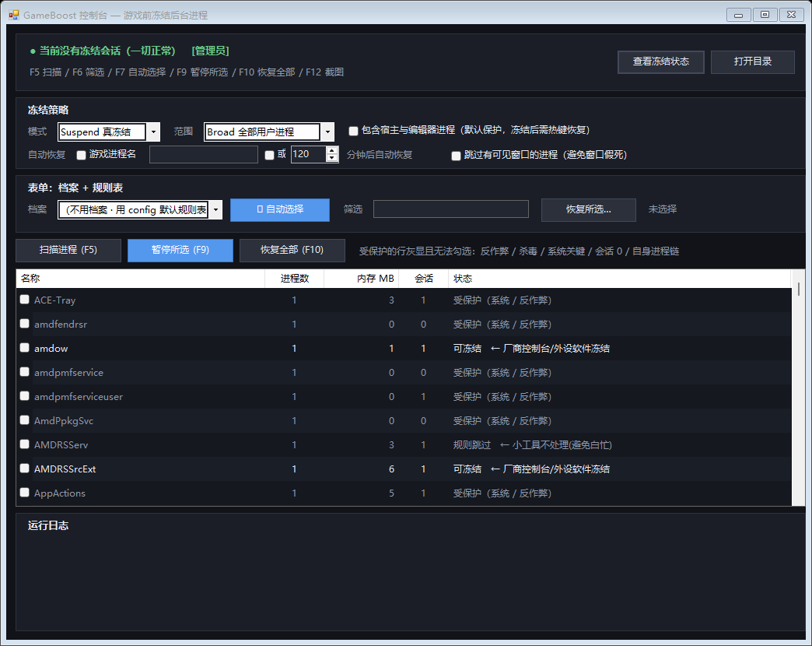Viewport: 812px width, 646px height.
Task: Select the ACE-Tray process name
Action: coord(54,300)
